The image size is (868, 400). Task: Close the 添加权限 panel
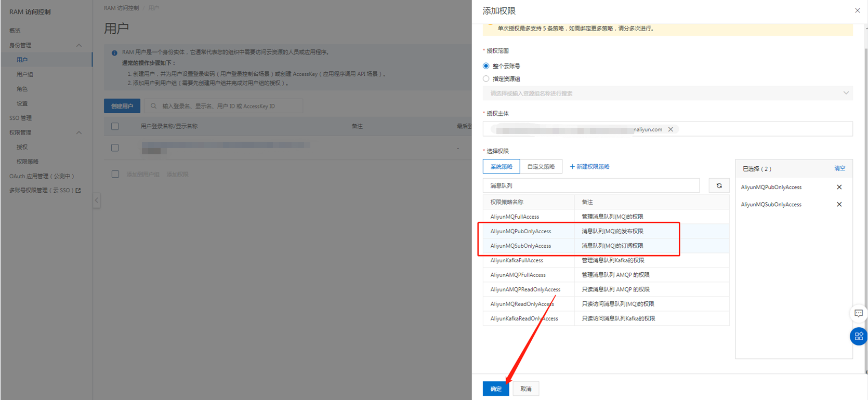[x=857, y=10]
